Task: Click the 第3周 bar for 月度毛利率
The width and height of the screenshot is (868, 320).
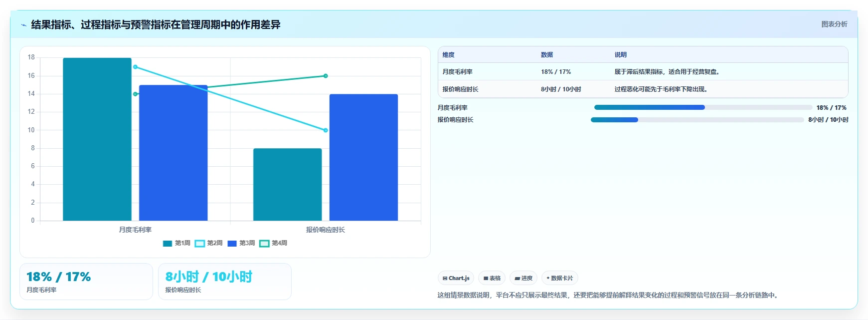Action: (x=173, y=153)
